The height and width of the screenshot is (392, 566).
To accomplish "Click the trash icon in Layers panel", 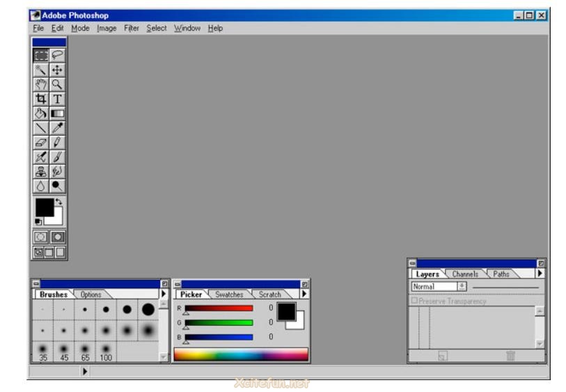I will [510, 356].
